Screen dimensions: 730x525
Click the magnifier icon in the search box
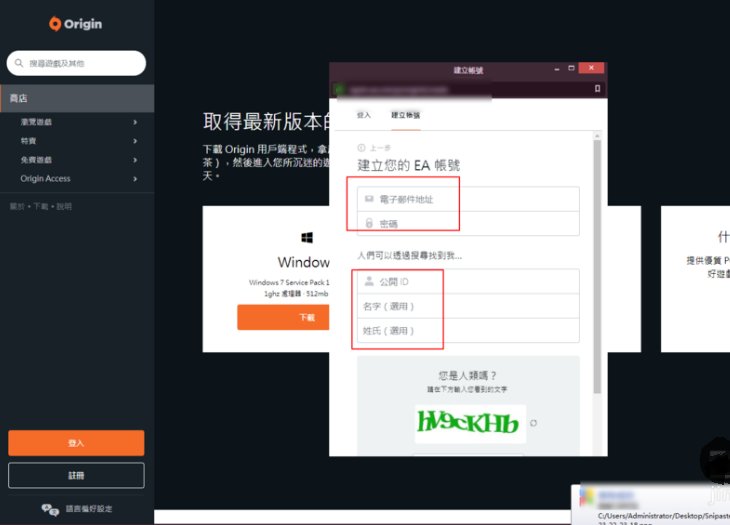click(x=19, y=63)
